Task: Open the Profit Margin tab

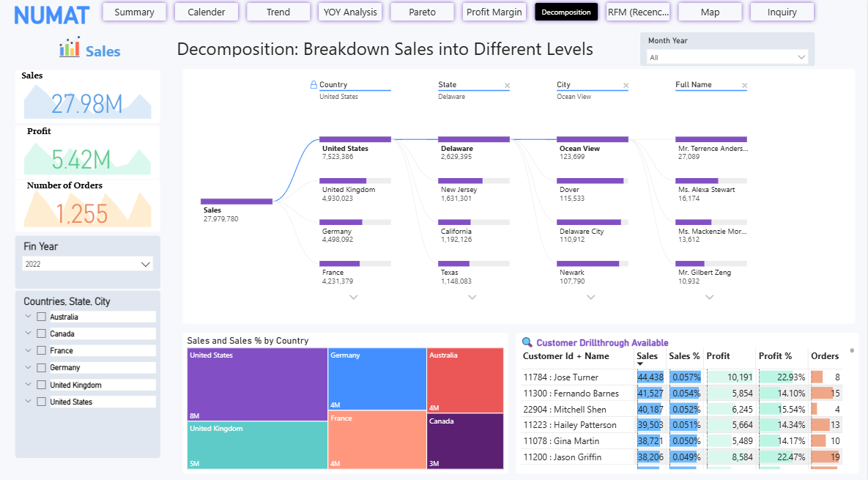Action: pyautogui.click(x=494, y=12)
